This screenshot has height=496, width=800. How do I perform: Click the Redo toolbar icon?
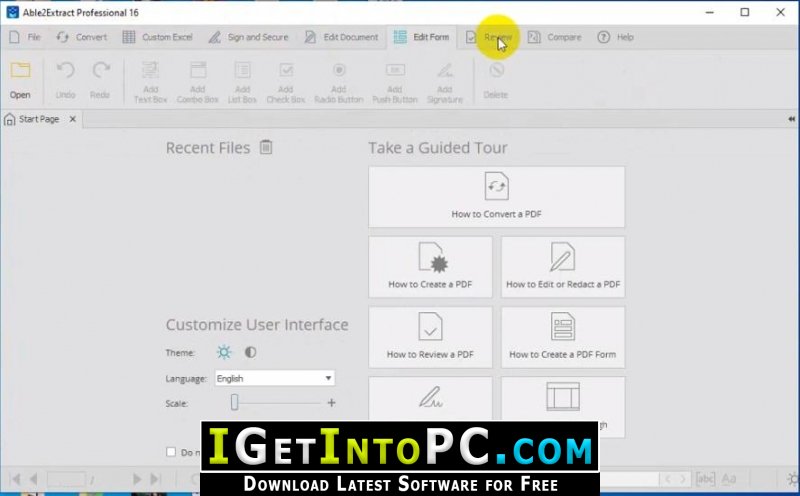point(100,80)
